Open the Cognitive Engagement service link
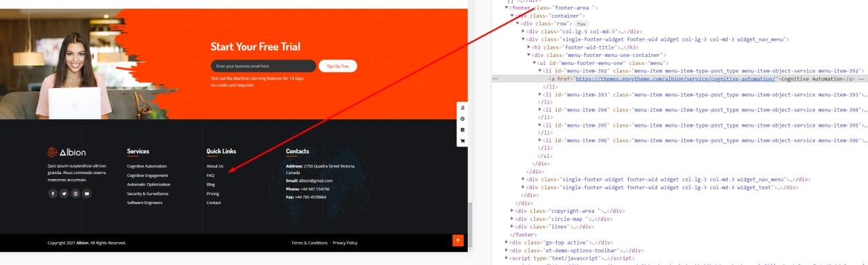This screenshot has height=265, width=868. 147,176
